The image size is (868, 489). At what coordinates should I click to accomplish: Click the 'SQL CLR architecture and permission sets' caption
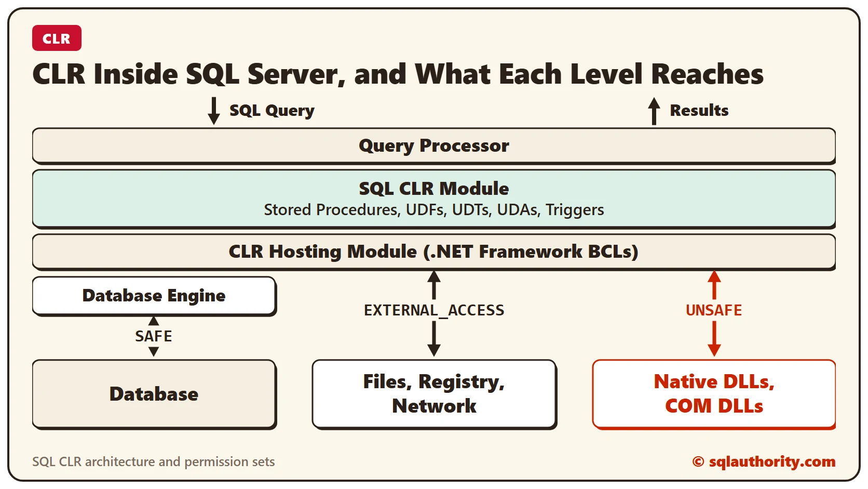[x=154, y=461]
